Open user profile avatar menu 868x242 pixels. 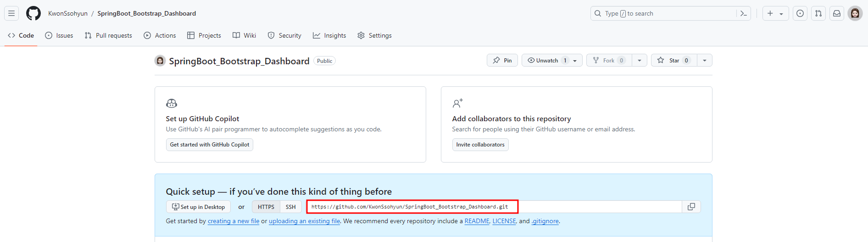[x=855, y=13]
